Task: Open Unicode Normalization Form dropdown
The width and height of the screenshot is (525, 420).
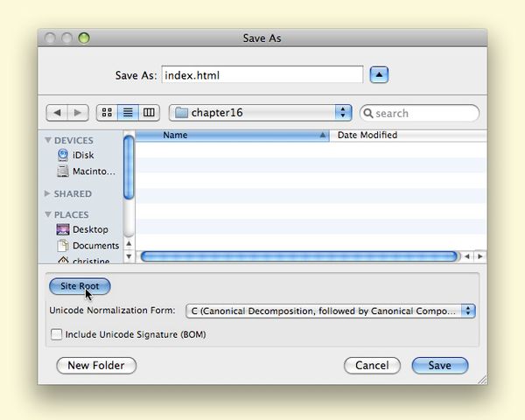Action: [x=330, y=311]
